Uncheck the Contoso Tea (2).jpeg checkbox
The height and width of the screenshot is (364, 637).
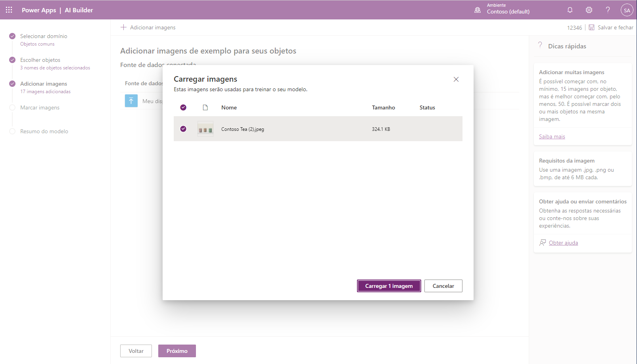coord(183,129)
